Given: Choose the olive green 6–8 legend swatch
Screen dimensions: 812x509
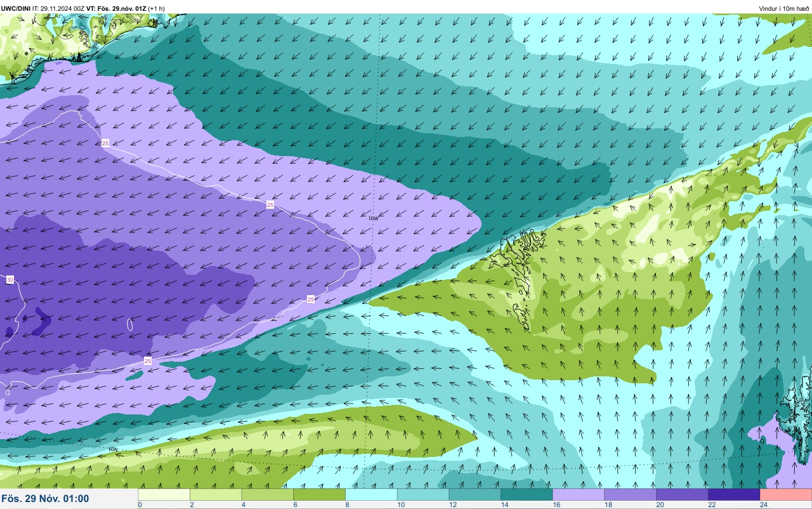Looking at the screenshot, I should pos(320,494).
